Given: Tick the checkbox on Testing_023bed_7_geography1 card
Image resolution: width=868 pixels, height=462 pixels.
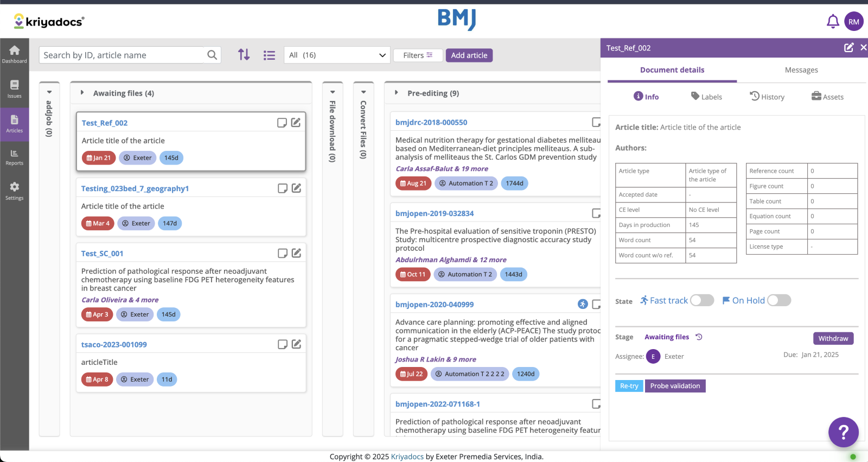Looking at the screenshot, I should click(283, 188).
